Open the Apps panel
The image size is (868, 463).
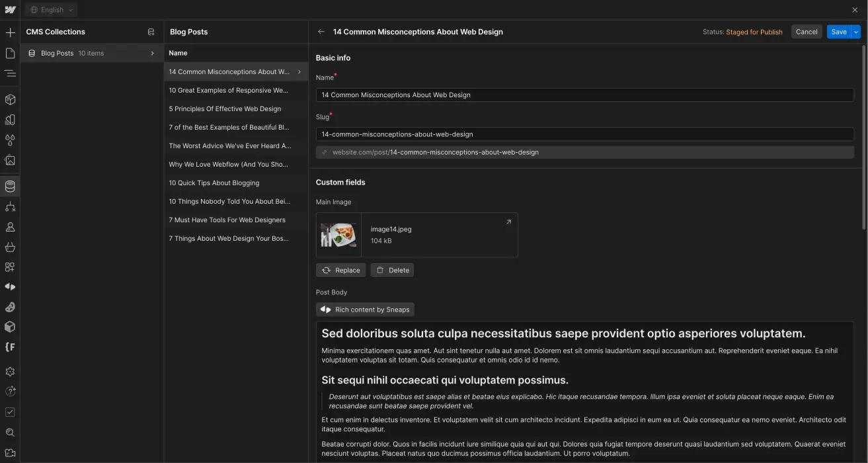(x=10, y=267)
